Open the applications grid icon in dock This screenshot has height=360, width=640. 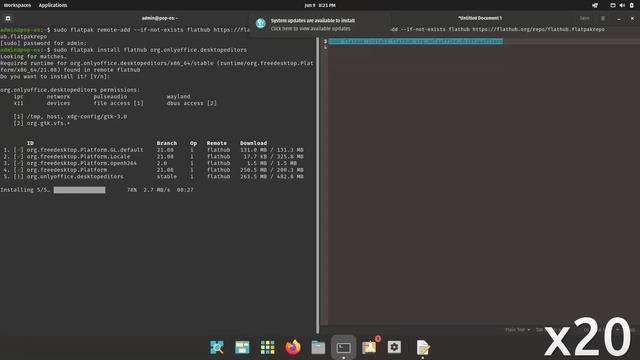(267, 347)
